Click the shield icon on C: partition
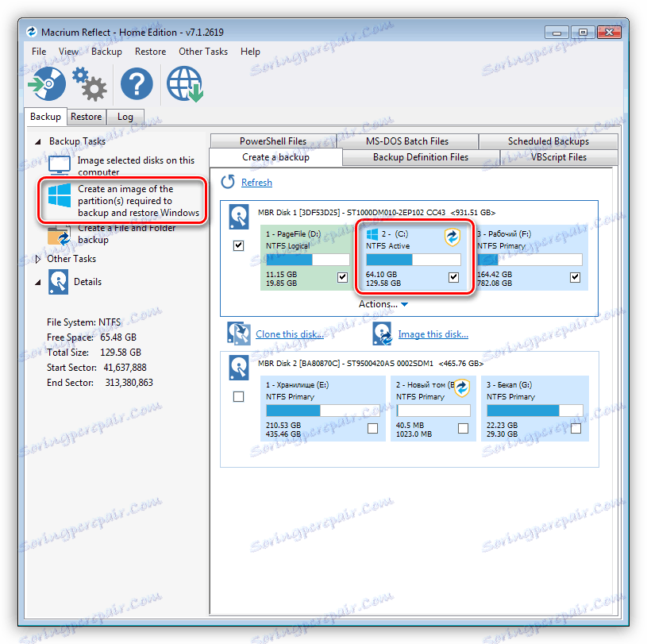The width and height of the screenshot is (647, 644). (x=453, y=237)
